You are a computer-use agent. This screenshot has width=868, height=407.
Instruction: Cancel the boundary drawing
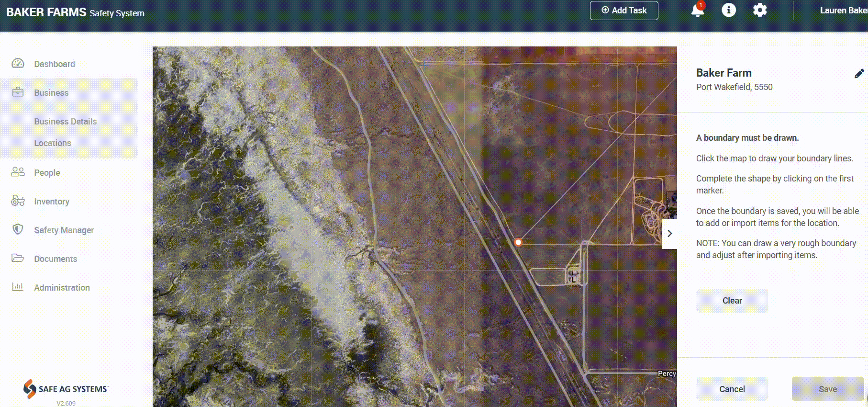(x=732, y=389)
